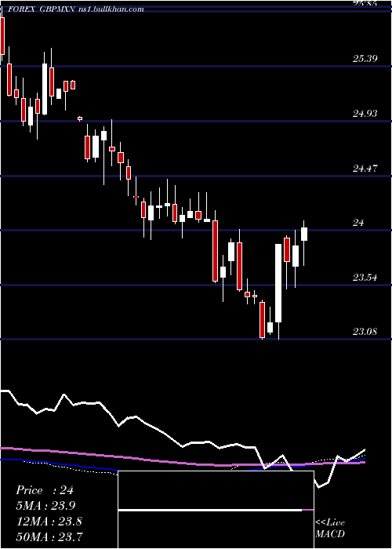
Task: Select the 24.93 price axis label
Action: 365,113
